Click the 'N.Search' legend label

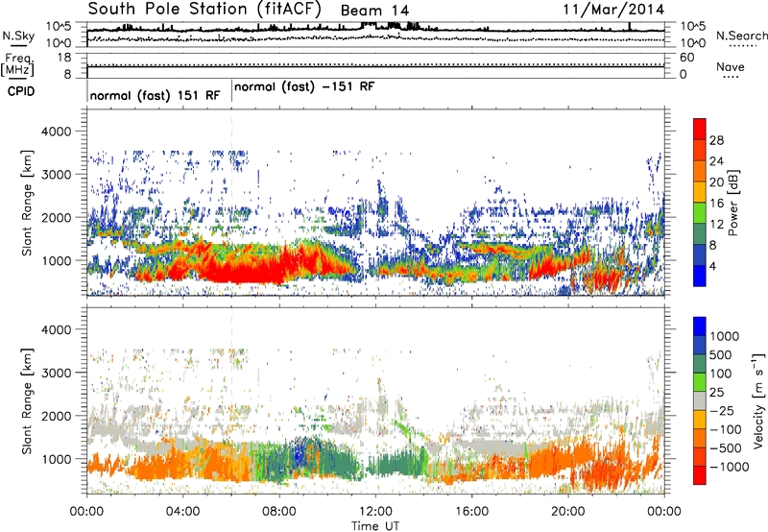741,36
